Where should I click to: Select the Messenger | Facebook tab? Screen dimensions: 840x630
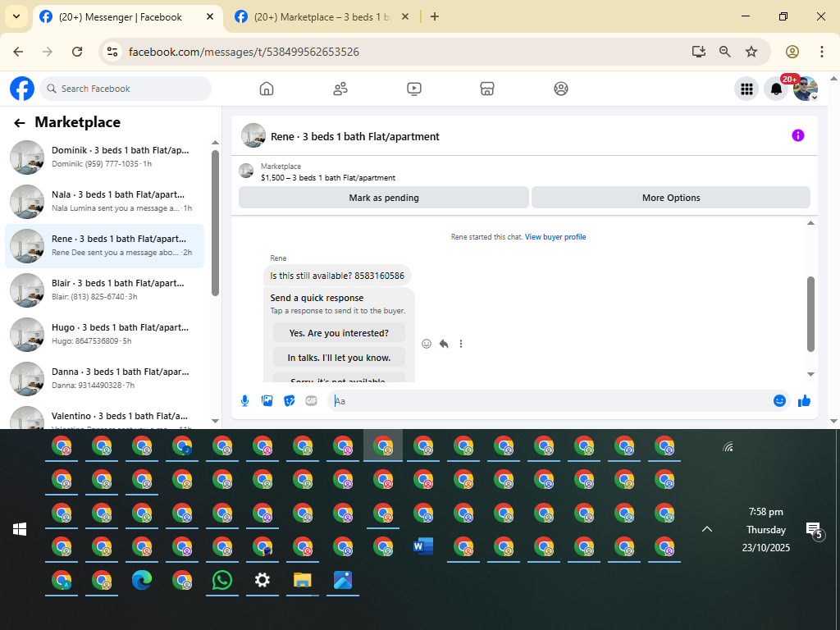[127, 17]
